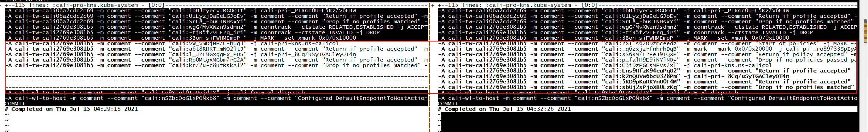Click left "Configured DefaultEndpointToHostAction" rule line

(x=217, y=98)
